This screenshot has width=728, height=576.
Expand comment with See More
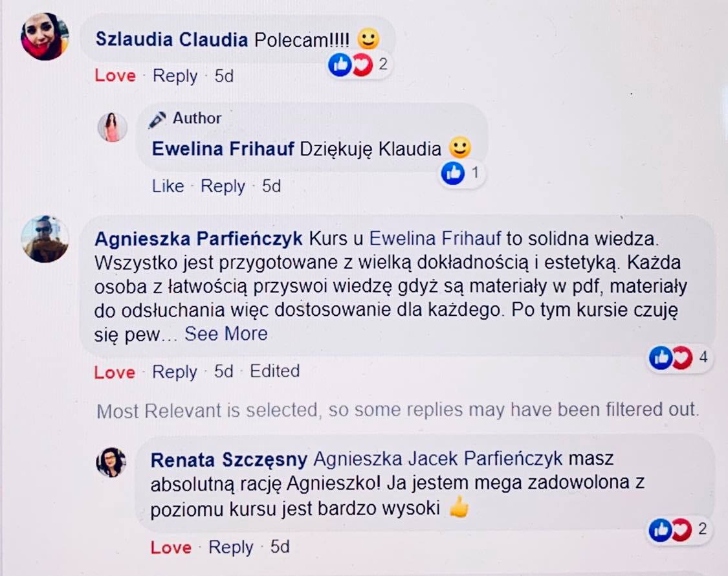[x=226, y=333]
